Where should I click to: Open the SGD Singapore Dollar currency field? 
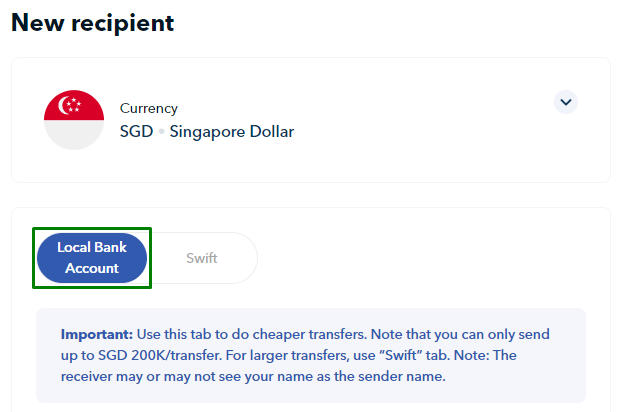pyautogui.click(x=310, y=120)
